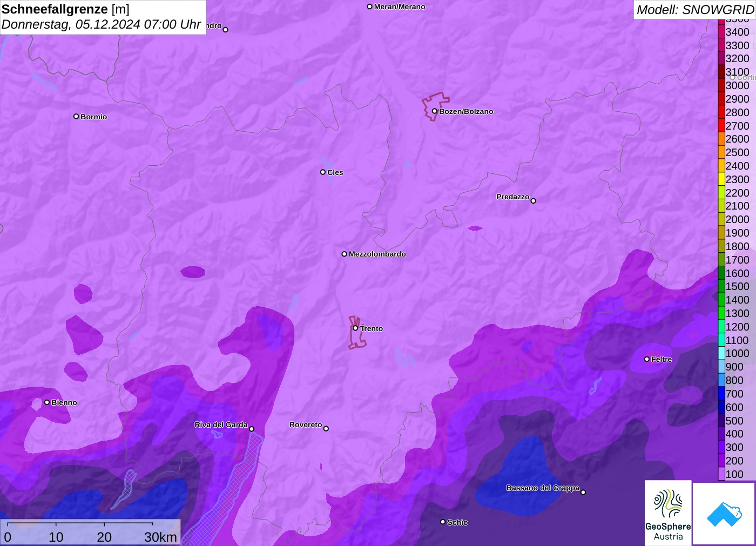
Task: Click the Bozen/Bolzano city label
Action: click(466, 111)
